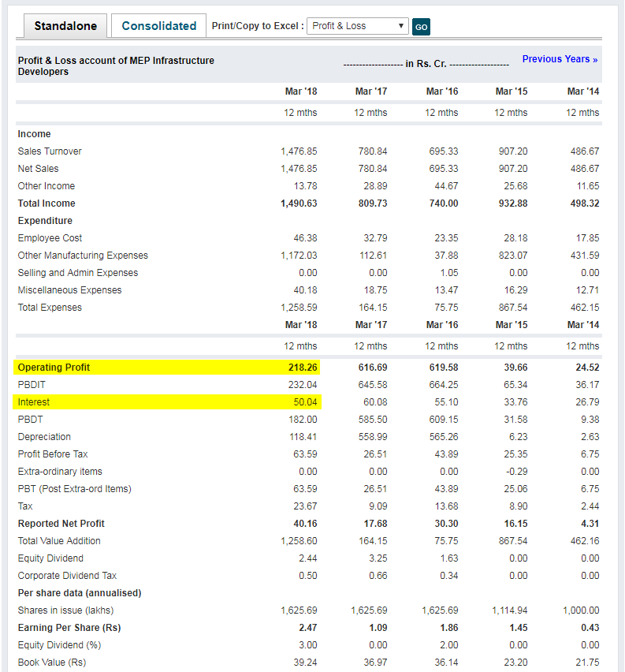Click Total Income value 932.88
625x672 pixels.
coord(513,203)
